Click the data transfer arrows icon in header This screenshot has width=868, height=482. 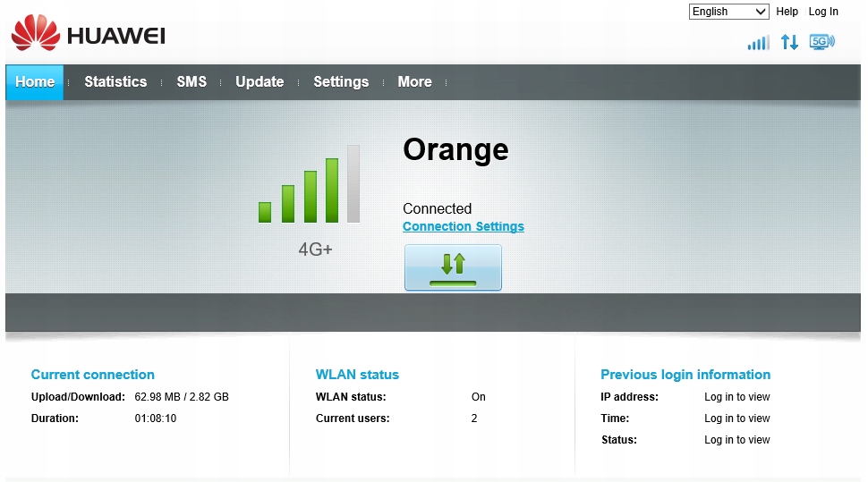pos(789,42)
